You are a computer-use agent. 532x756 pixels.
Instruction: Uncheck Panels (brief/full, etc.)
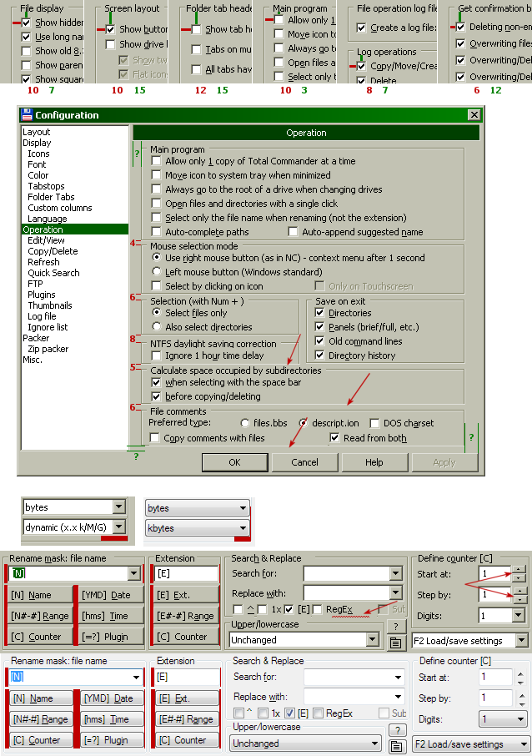coord(319,327)
